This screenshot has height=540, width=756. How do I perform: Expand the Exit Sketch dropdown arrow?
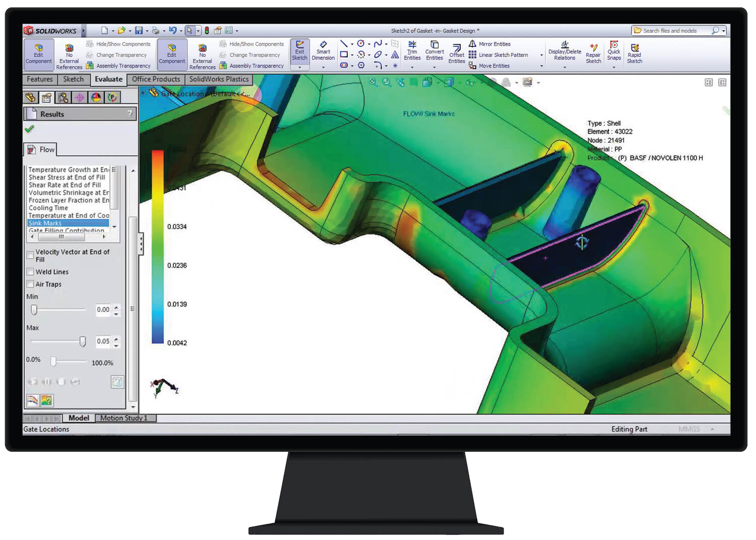click(299, 67)
